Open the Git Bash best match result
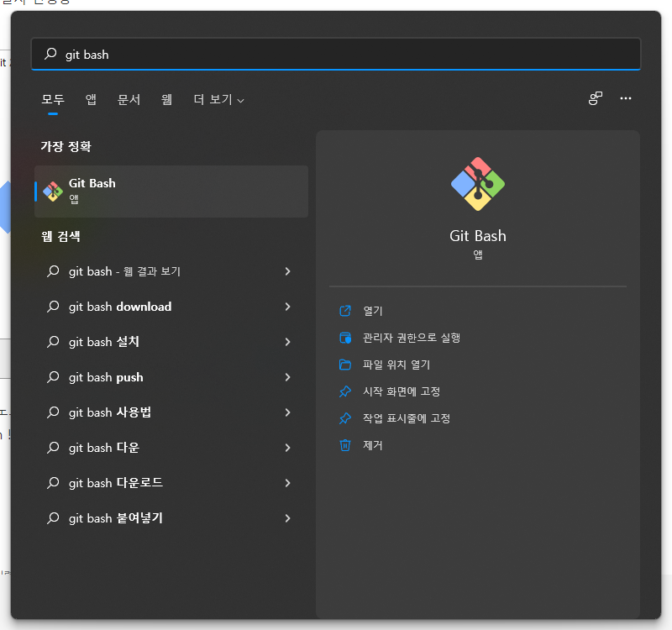Image resolution: width=672 pixels, height=630 pixels. point(171,192)
